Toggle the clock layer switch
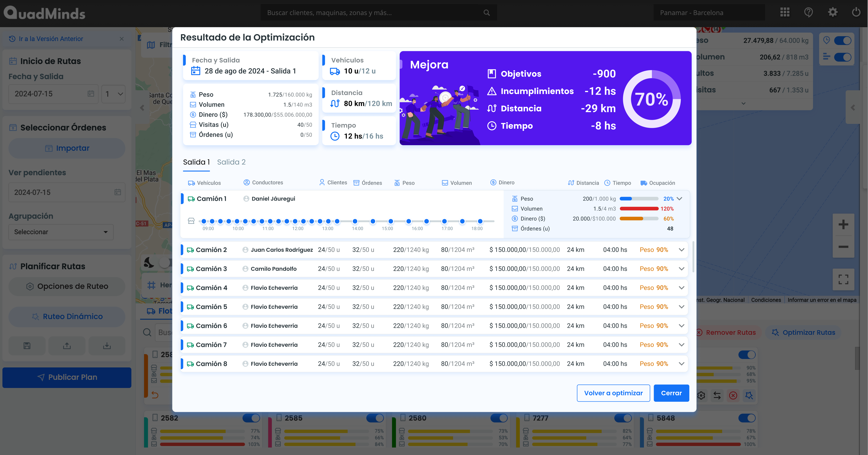The height and width of the screenshot is (455, 868). coord(842,40)
